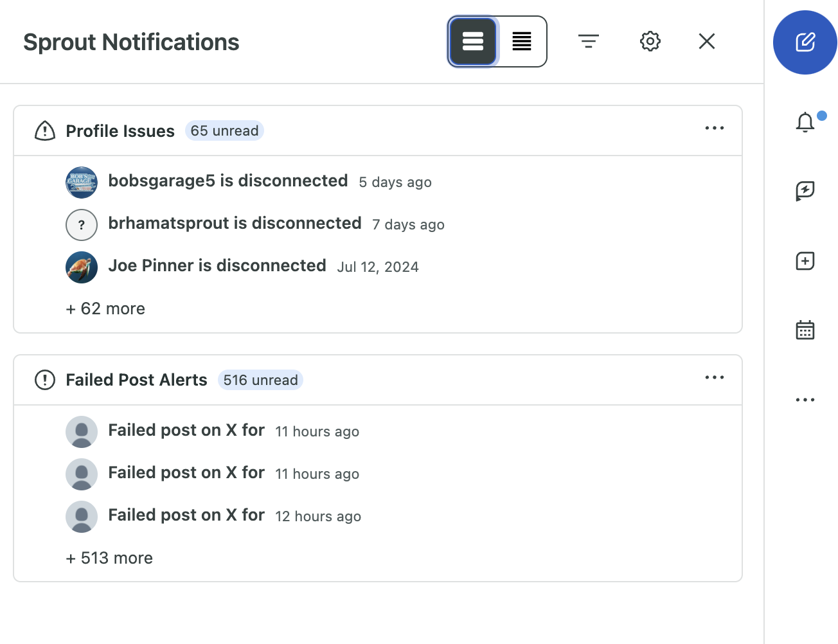This screenshot has width=838, height=644.
Task: Click the bobsgarage5 profile avatar
Action: coord(82,183)
